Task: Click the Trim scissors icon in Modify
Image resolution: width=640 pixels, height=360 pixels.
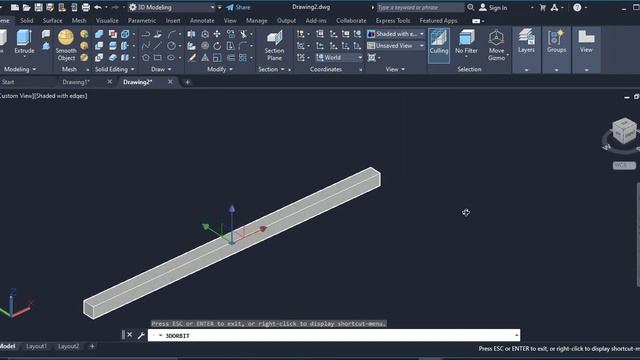Action: point(244,34)
